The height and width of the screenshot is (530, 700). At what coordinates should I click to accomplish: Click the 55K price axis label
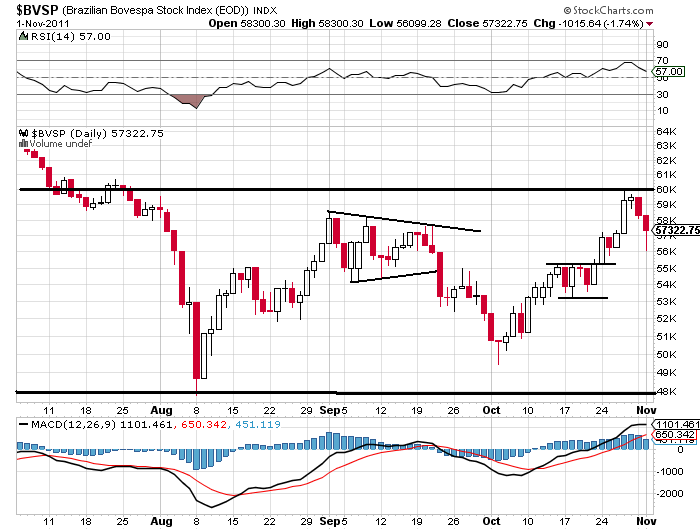[x=667, y=268]
